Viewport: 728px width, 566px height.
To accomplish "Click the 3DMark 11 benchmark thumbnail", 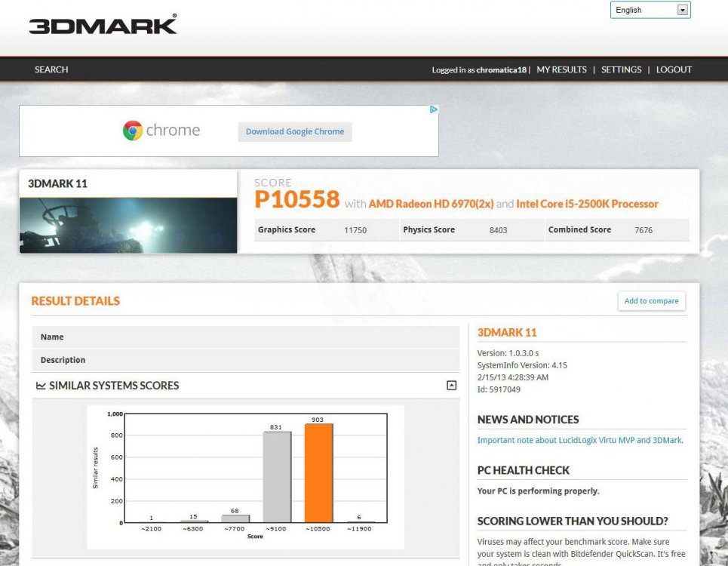I will point(128,225).
